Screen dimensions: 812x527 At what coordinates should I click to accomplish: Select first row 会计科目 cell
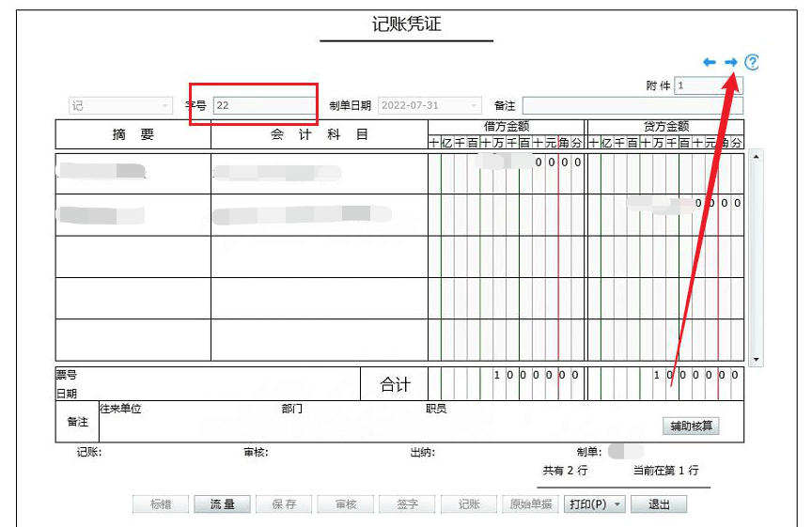[320, 174]
